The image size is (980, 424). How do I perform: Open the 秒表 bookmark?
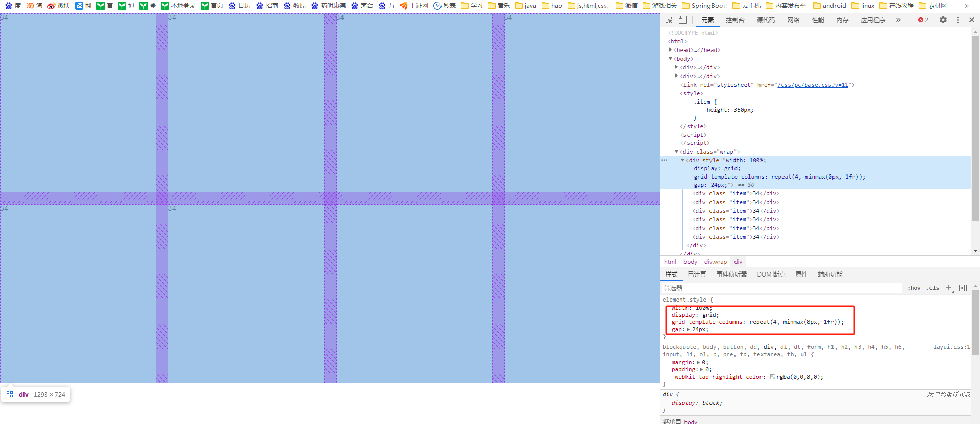[x=445, y=6]
